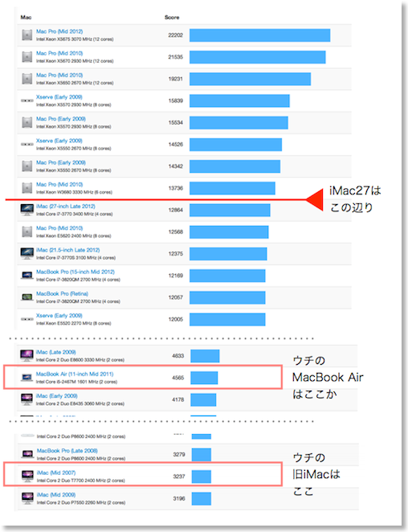Click the iMac (Mid 2007) icon
The height and width of the screenshot is (532, 408).
(x=27, y=477)
